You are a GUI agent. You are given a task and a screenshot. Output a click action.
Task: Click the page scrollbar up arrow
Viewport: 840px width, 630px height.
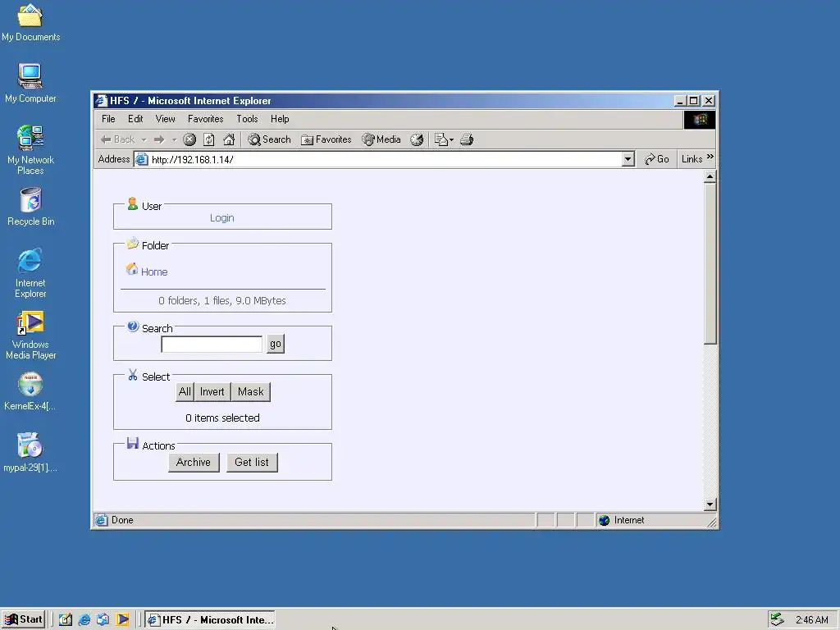[710, 176]
